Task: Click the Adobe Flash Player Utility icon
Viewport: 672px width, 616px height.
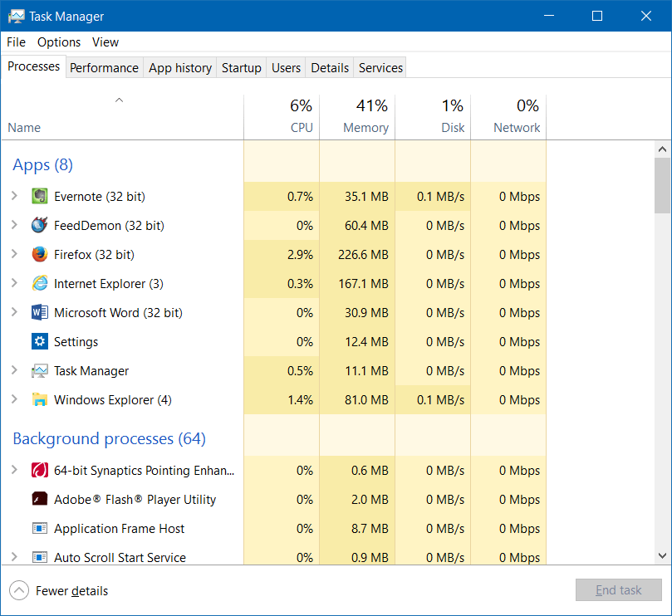Action: (39, 499)
